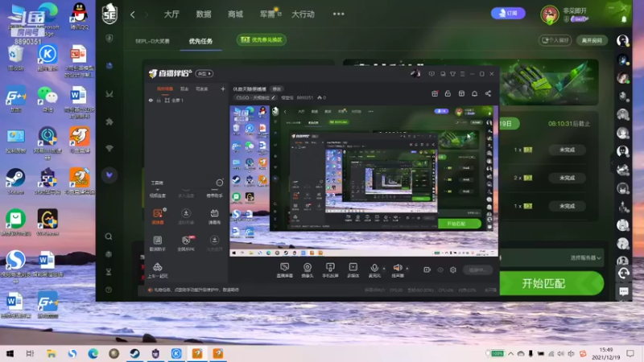
Task: Add camera source (摄像头)
Action: coord(308,270)
